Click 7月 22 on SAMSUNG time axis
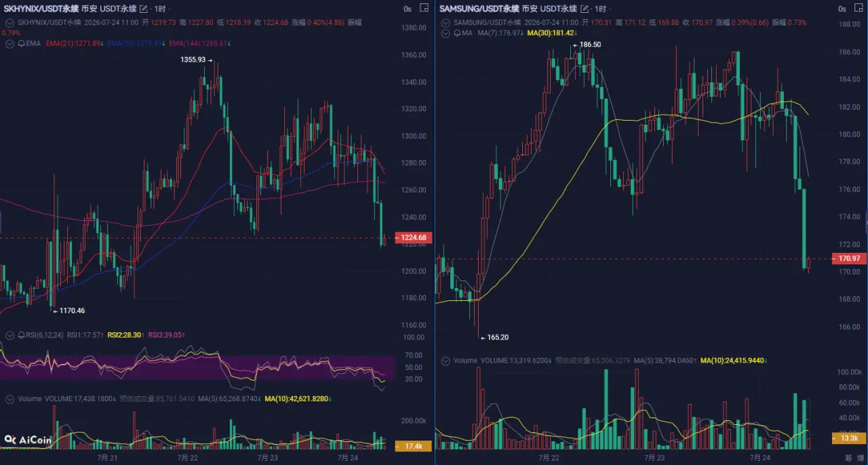This screenshot has width=868, height=465. pyautogui.click(x=549, y=458)
